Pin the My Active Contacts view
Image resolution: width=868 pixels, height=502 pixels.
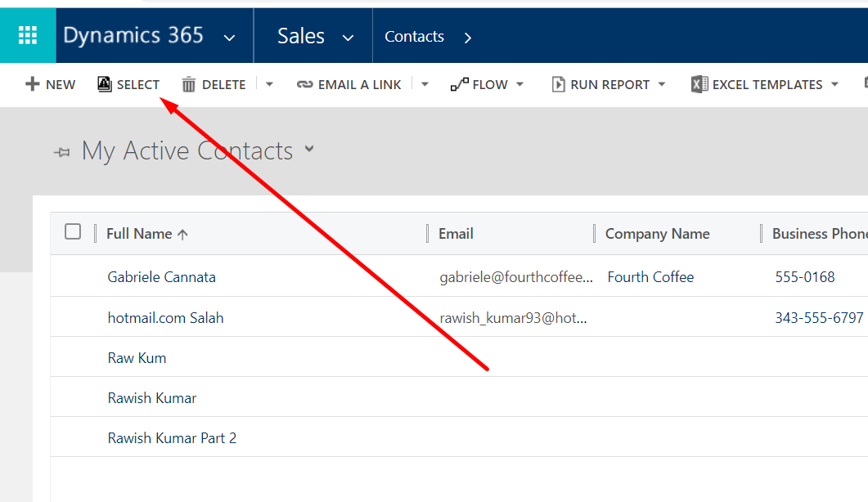tap(62, 152)
